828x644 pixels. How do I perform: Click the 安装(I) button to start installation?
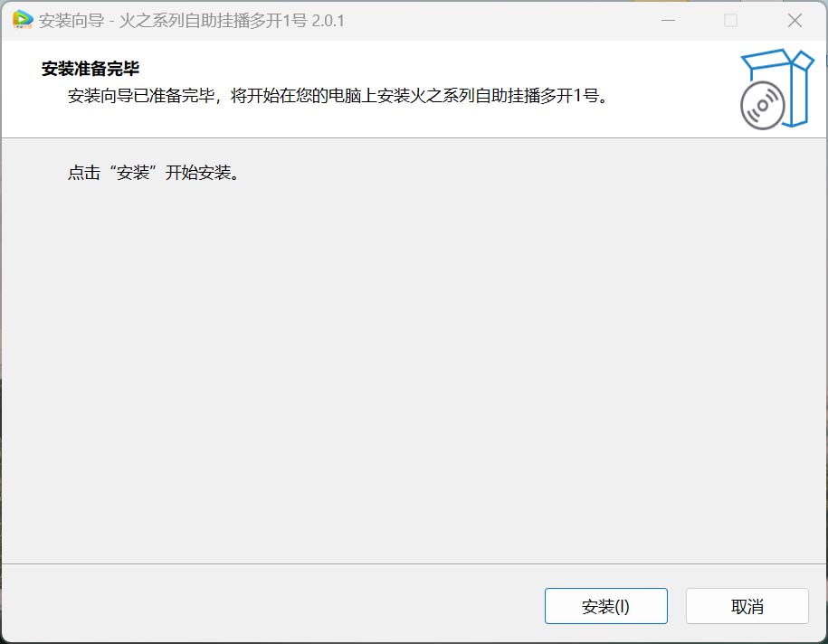[x=605, y=606]
